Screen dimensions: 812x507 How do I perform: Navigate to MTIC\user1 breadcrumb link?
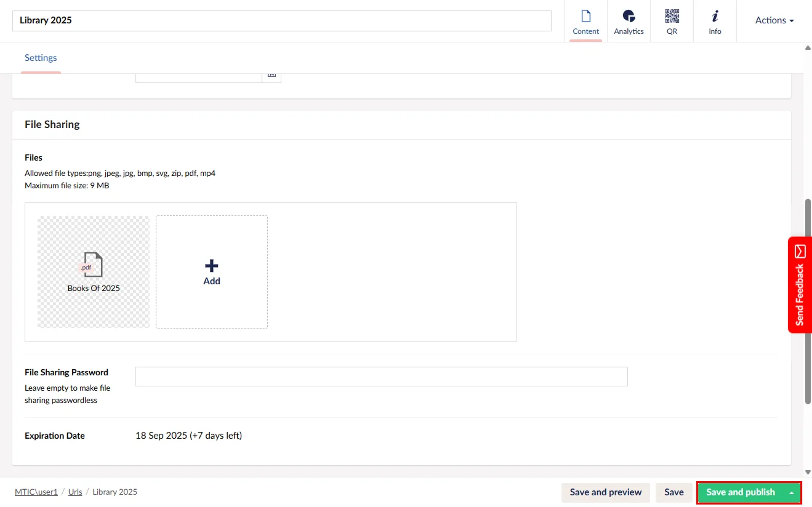coord(36,492)
